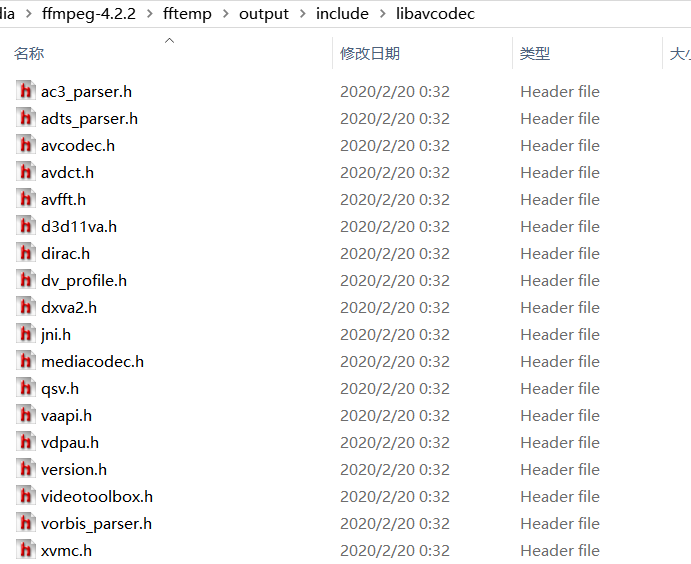Expand breadcrumb chevron before ffmpeg-4.2.2
Viewport: 691px width, 564px height.
coord(29,14)
